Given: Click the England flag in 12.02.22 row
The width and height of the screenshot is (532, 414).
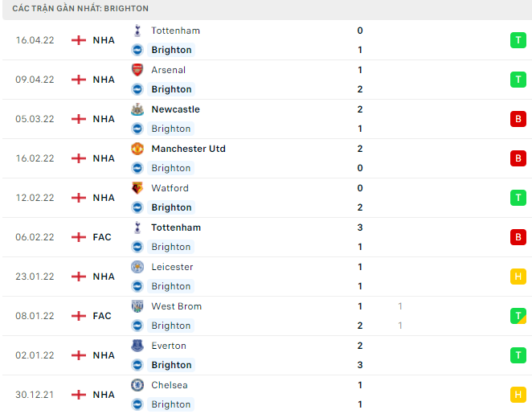Looking at the screenshot, I should tap(79, 198).
